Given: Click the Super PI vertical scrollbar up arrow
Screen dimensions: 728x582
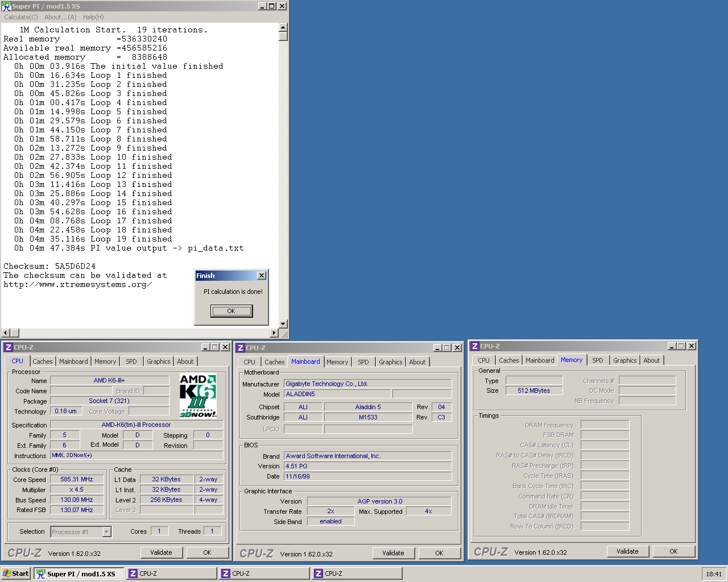Looking at the screenshot, I should 283,27.
